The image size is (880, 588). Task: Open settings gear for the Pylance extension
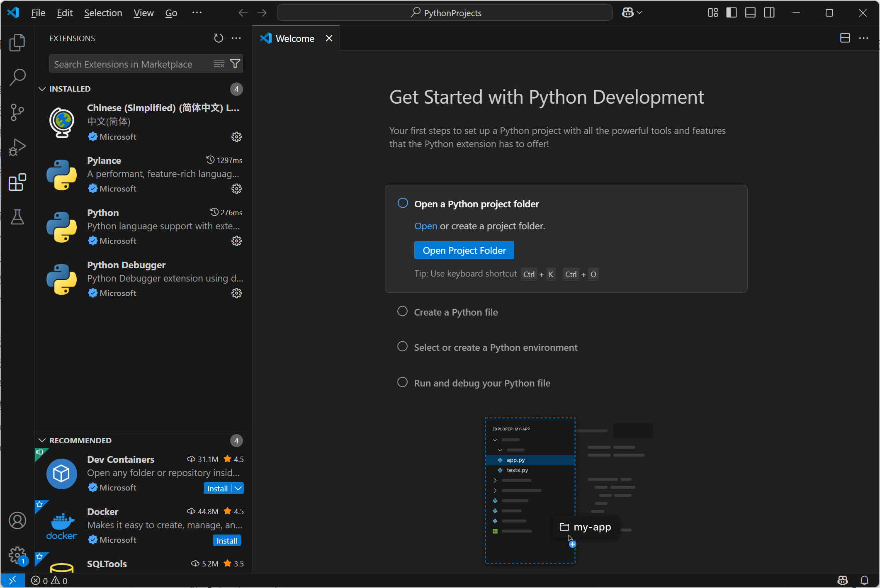pos(236,189)
